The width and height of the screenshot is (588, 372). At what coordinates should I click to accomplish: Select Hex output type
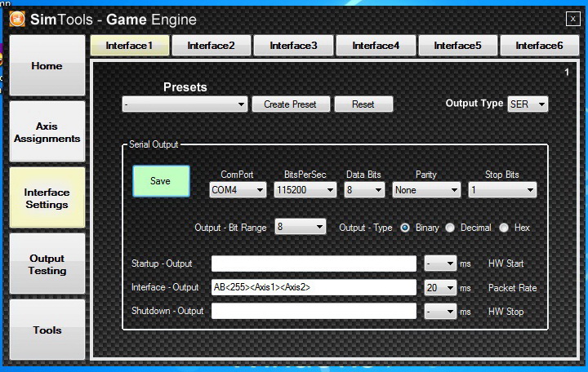[504, 228]
